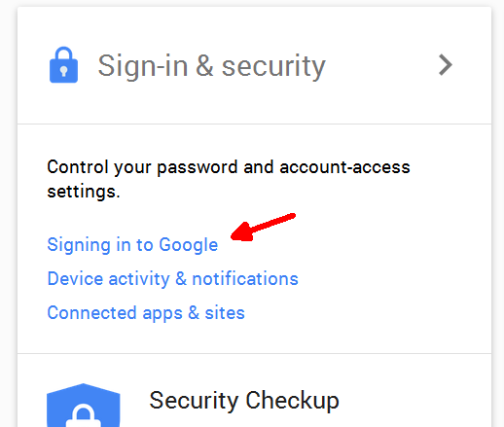This screenshot has height=427, width=504.
Task: Select the Security Checkup title
Action: click(244, 401)
